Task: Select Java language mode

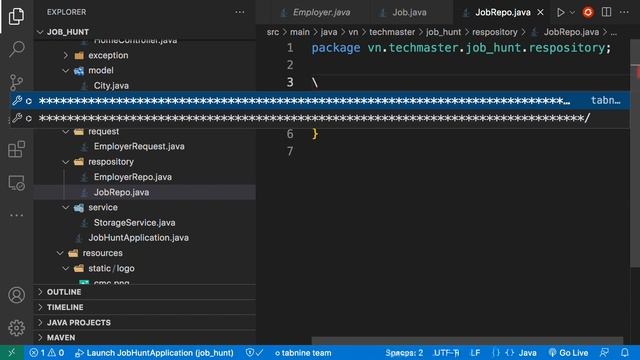Action: (x=527, y=353)
